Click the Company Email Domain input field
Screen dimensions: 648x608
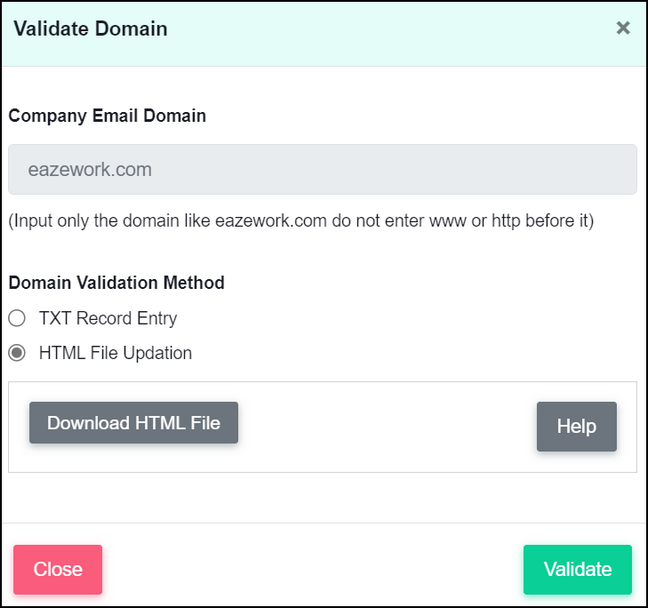coord(322,169)
